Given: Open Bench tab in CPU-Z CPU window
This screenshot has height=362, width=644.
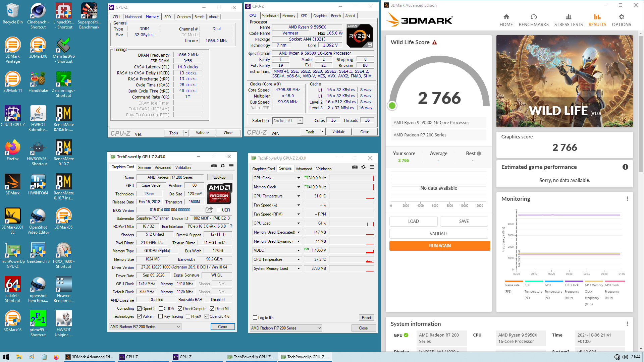Looking at the screenshot, I should [x=336, y=16].
